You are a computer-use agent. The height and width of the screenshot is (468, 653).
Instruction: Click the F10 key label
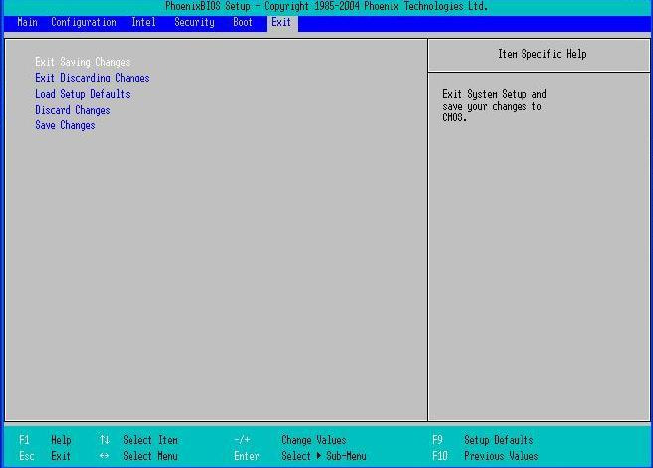440,456
